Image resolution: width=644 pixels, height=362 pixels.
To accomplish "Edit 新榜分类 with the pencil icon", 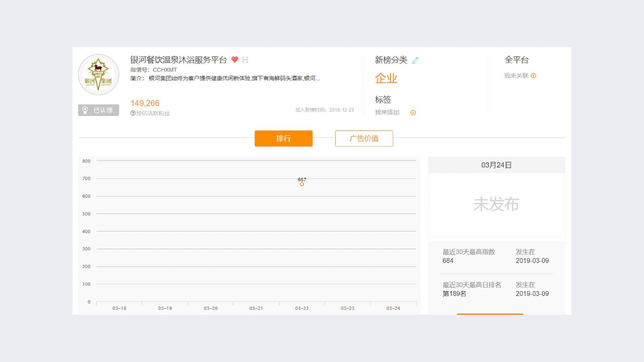I will [x=415, y=60].
